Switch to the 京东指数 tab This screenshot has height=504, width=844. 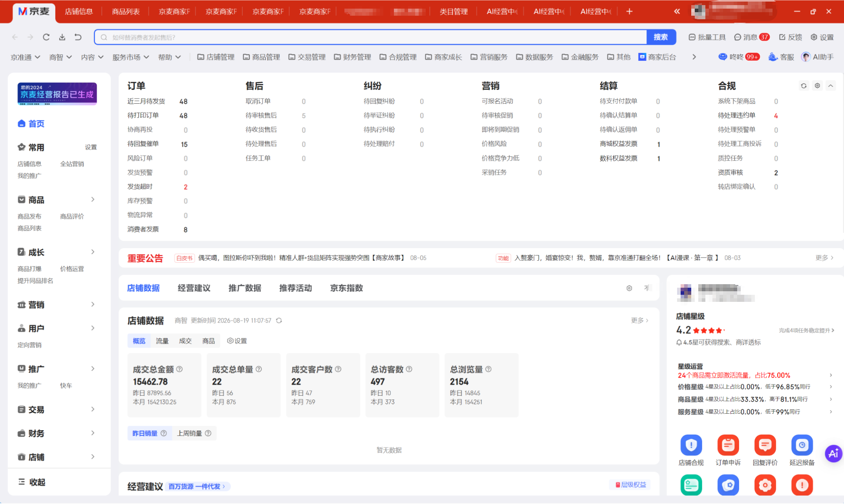[346, 288]
